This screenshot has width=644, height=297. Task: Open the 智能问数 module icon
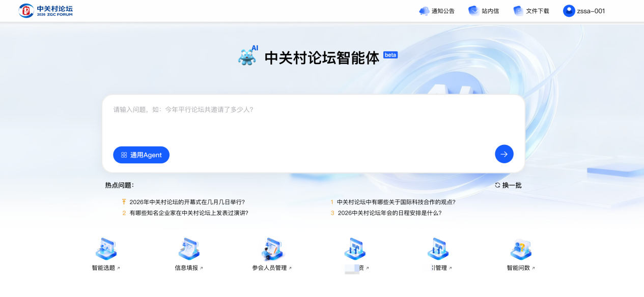(520, 249)
